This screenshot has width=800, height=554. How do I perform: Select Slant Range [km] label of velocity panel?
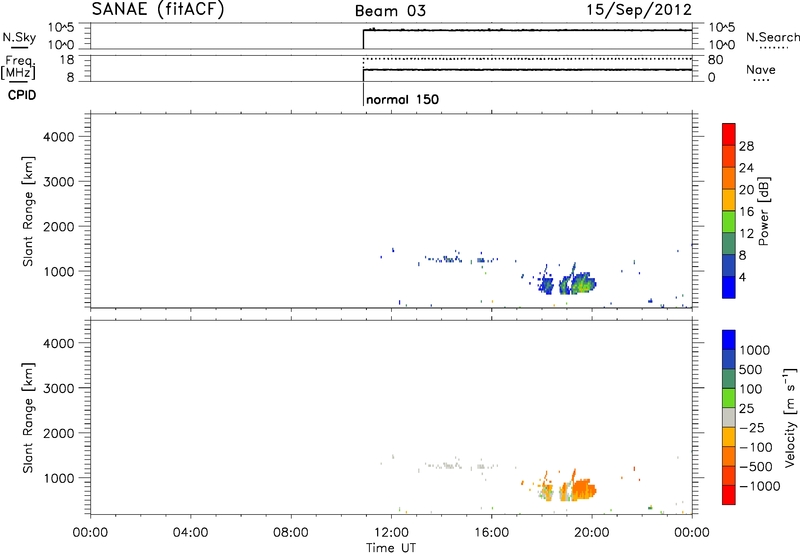[x=28, y=418]
